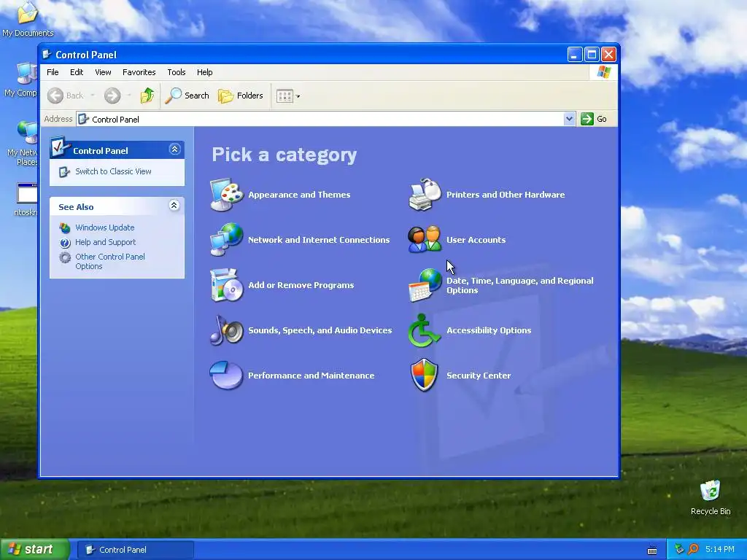
Task: Expand the Address bar dropdown
Action: [x=569, y=119]
